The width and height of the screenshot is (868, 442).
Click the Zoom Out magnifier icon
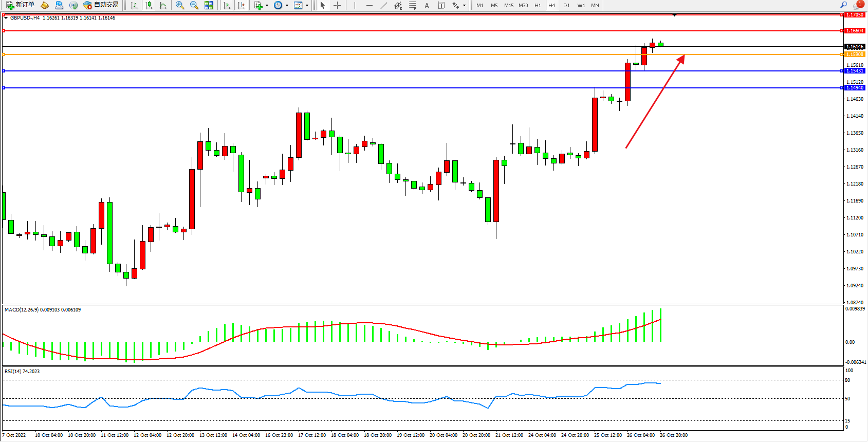click(x=194, y=5)
